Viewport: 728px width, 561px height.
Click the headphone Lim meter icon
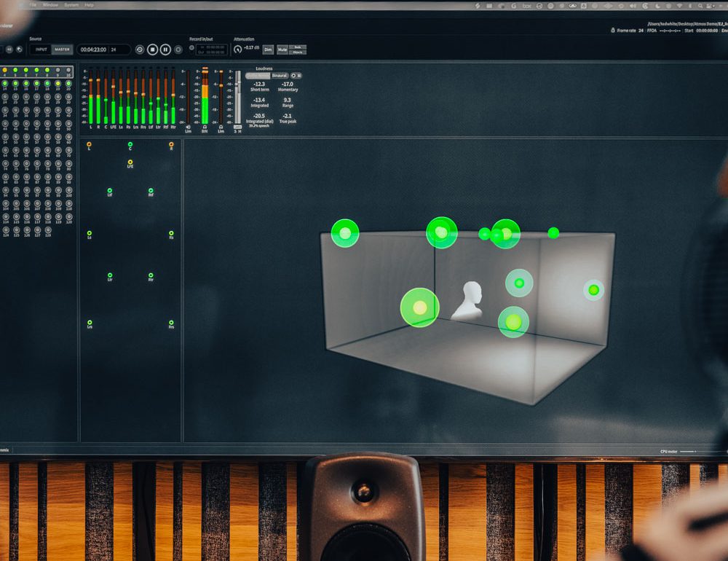point(221,127)
